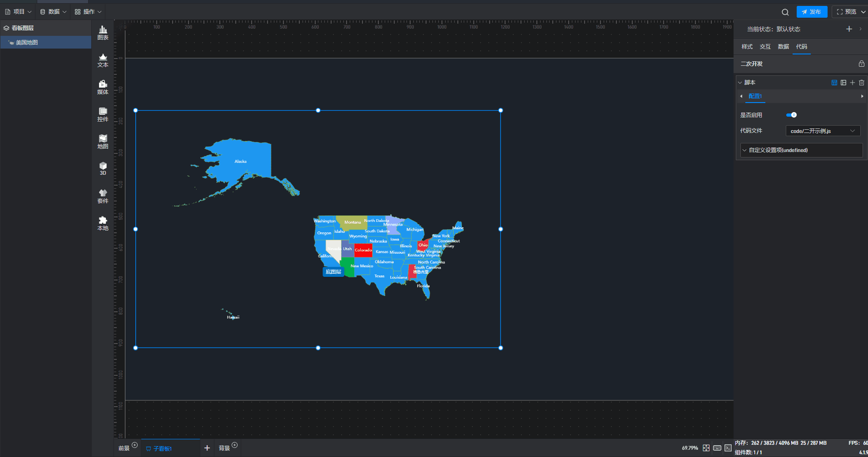Delete the script with the trash icon
The width and height of the screenshot is (868, 457).
[862, 83]
